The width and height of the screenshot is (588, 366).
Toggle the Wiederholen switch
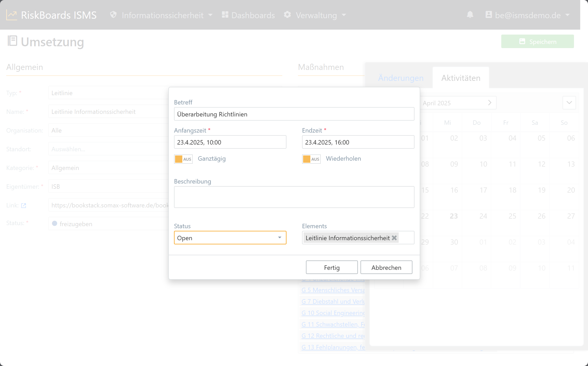tap(311, 159)
